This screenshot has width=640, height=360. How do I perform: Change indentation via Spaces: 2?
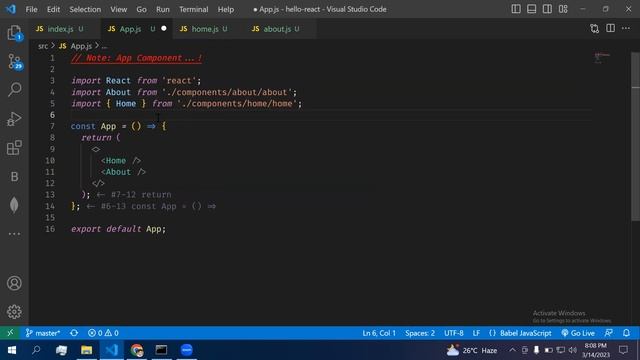[420, 333]
